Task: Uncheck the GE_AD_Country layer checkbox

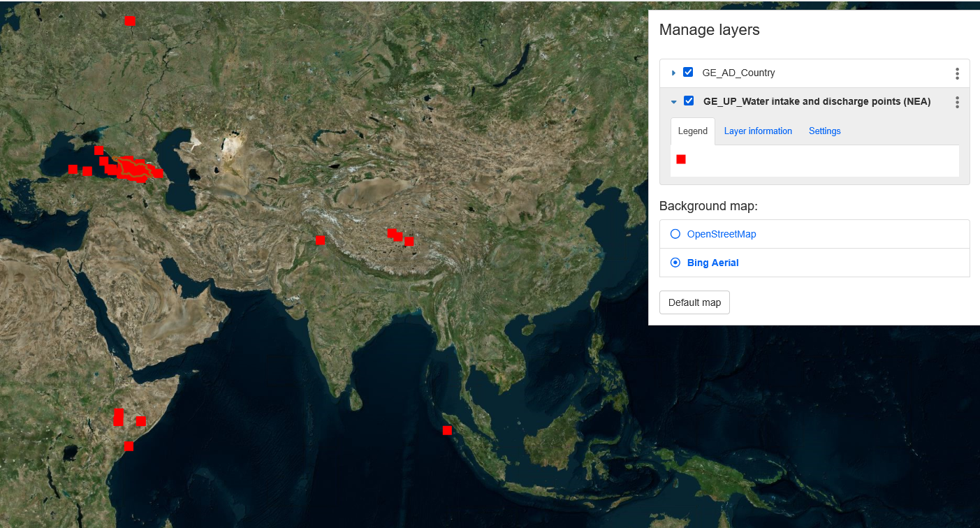Action: click(688, 72)
